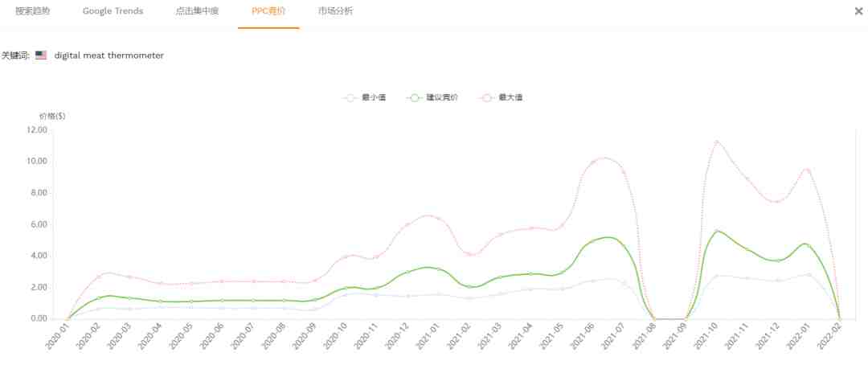Select the 最大值 data point at 2021-10

click(x=717, y=141)
